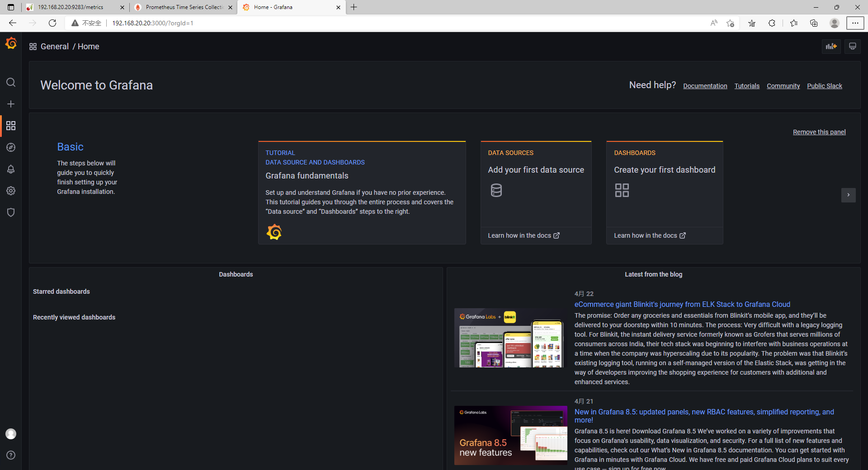Viewport: 868px width, 470px height.
Task: Open tab actions menu icon
Action: click(x=11, y=7)
